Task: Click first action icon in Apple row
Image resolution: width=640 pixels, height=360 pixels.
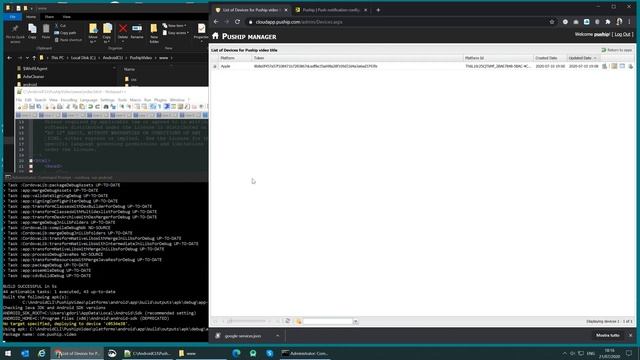Action: [x=605, y=66]
